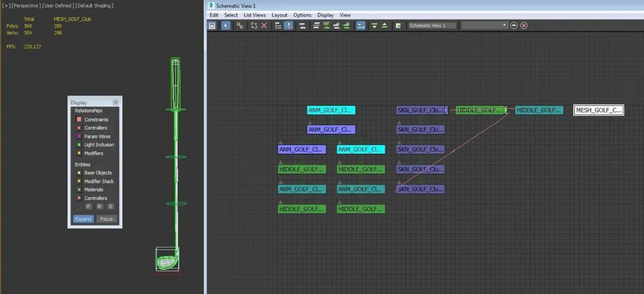Switch to References Mode layout

(x=289, y=25)
